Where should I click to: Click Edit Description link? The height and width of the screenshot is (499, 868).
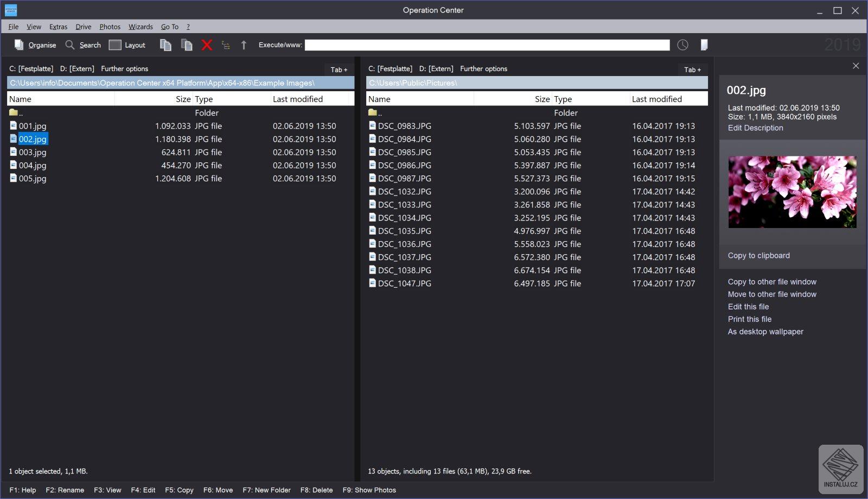tap(755, 128)
